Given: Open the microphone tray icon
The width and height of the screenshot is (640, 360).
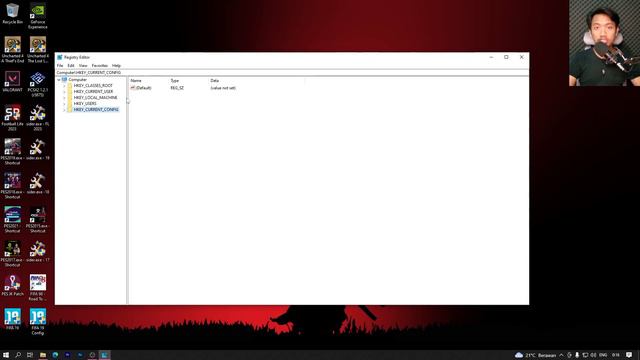Looking at the screenshot, I should [x=577, y=355].
